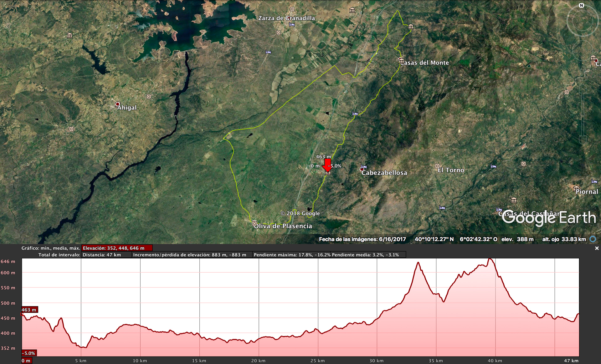Click monument icon at route's northeast corner

pyautogui.click(x=411, y=27)
